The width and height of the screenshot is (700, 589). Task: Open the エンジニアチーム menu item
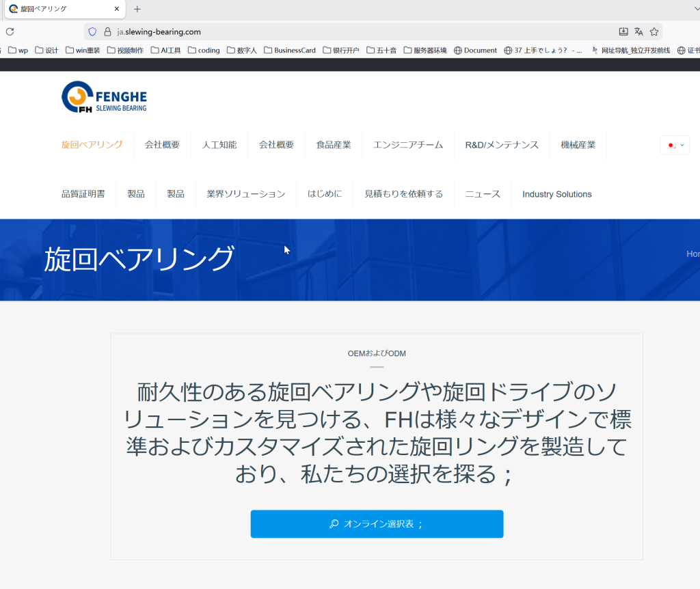coord(408,145)
